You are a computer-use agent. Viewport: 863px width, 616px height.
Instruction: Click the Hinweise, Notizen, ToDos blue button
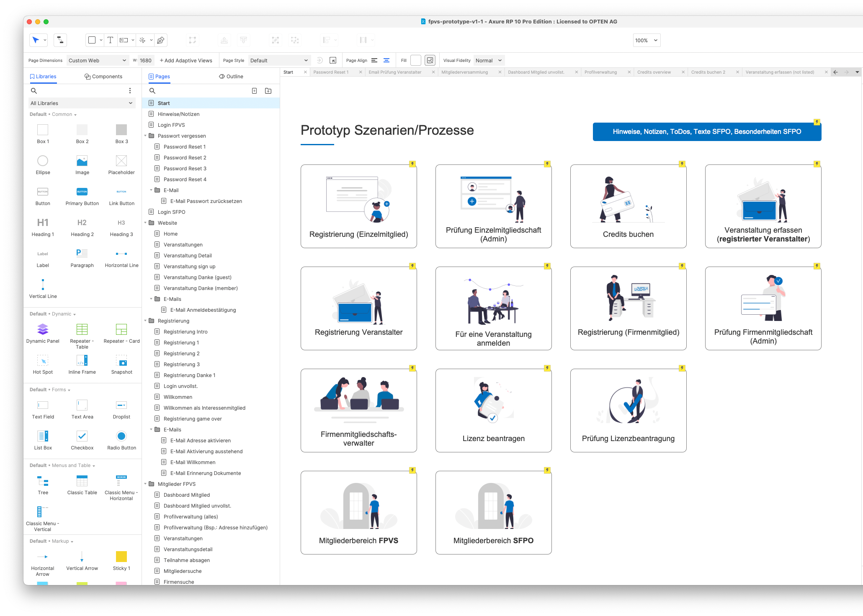pos(707,132)
